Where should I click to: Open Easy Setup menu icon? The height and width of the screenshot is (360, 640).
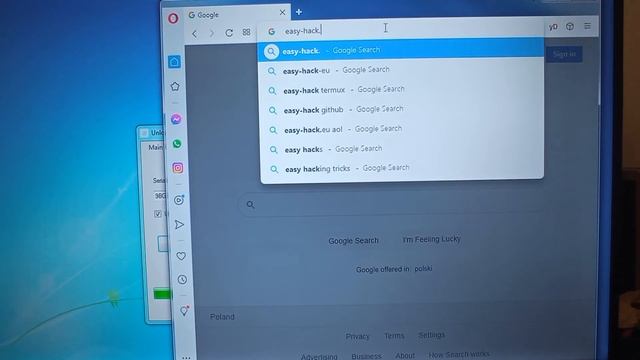[587, 26]
